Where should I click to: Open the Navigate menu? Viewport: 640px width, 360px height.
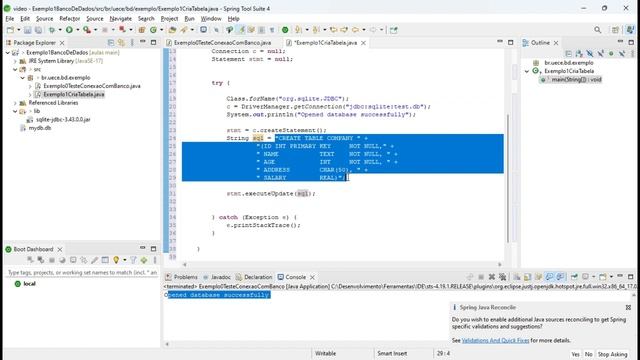[120, 18]
